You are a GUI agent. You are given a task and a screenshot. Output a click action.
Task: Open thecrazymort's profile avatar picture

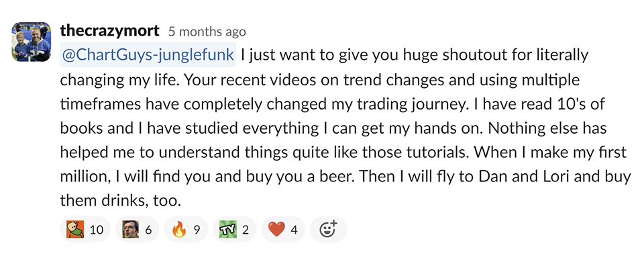click(x=32, y=42)
